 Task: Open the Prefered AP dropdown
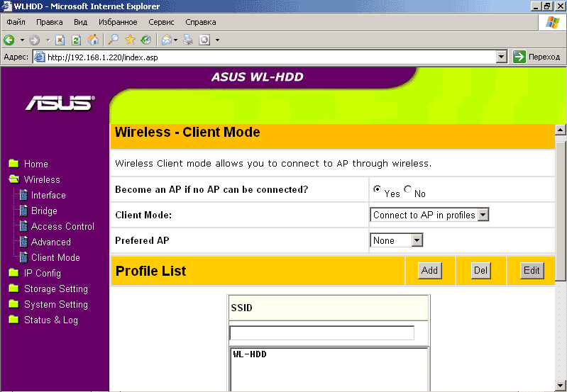(x=396, y=240)
